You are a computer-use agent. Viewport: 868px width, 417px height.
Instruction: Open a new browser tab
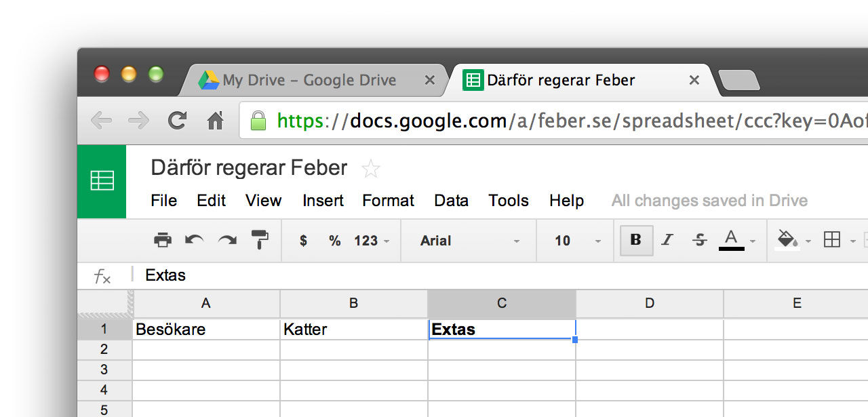(739, 81)
